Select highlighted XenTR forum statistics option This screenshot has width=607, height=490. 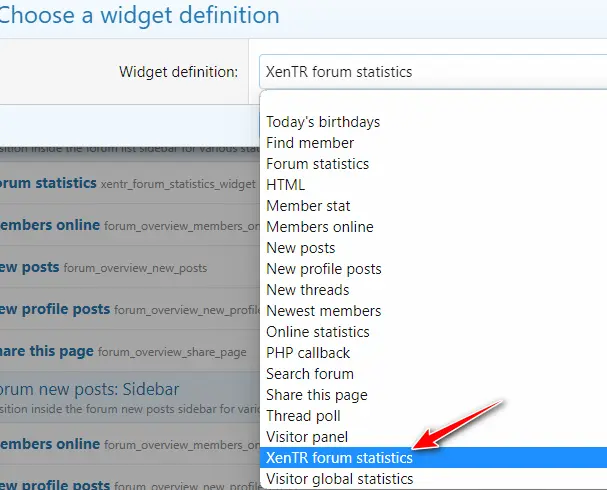339,458
